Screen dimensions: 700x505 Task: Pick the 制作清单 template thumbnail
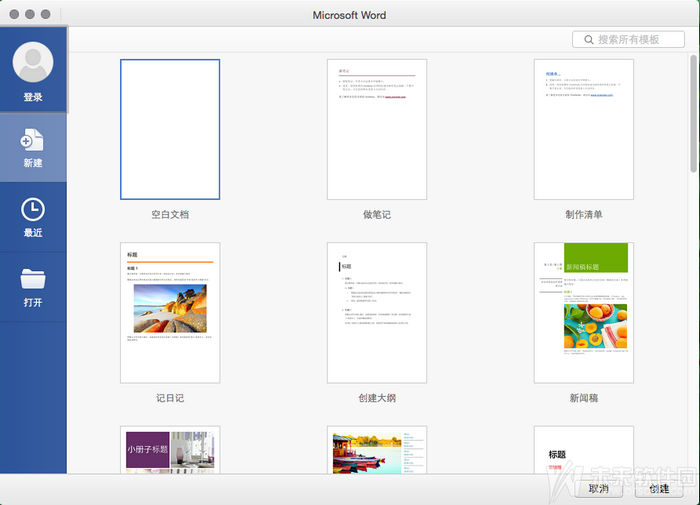click(x=583, y=129)
